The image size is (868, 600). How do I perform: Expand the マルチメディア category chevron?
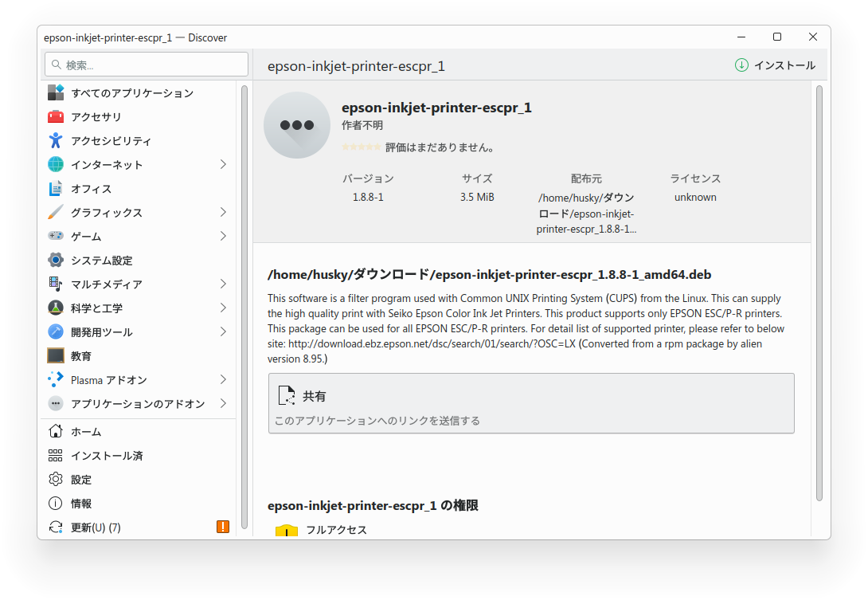pos(223,284)
